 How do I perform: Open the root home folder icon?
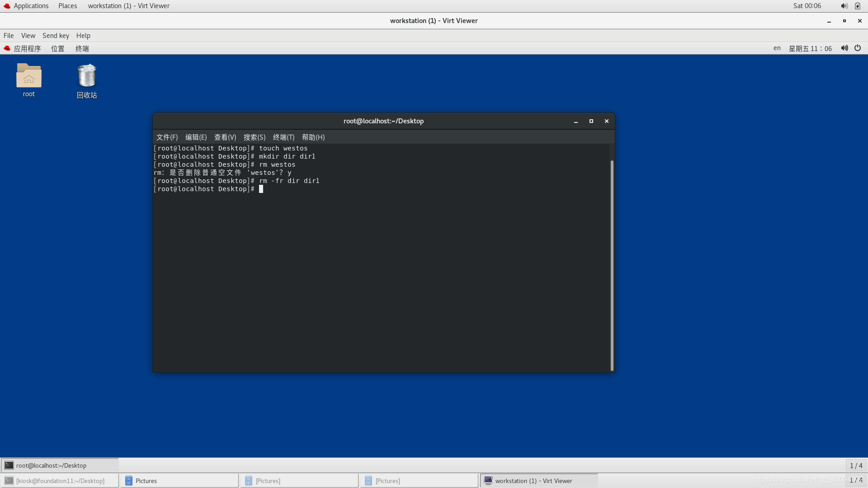[x=28, y=76]
